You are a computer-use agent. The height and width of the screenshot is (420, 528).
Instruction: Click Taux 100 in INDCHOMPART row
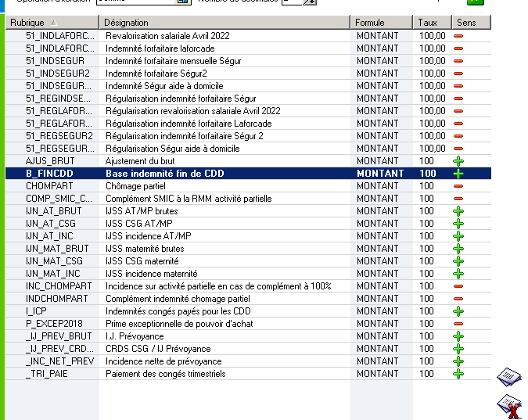point(426,299)
